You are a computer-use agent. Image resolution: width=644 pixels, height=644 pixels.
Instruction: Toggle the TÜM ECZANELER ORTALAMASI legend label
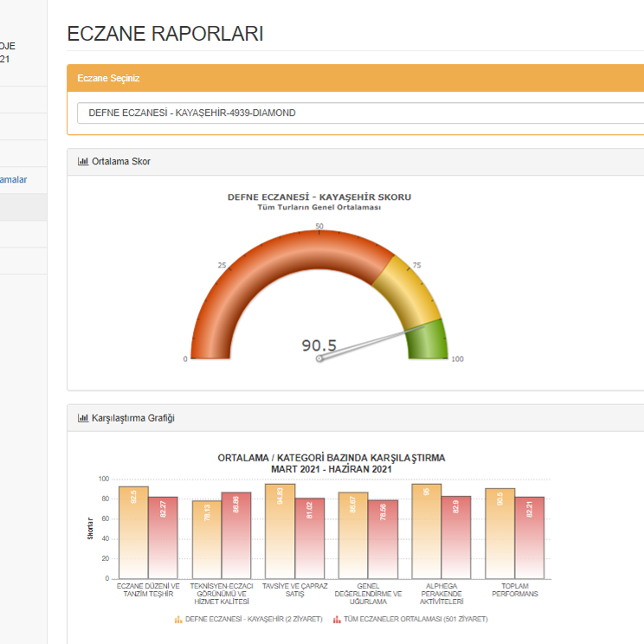(415, 619)
